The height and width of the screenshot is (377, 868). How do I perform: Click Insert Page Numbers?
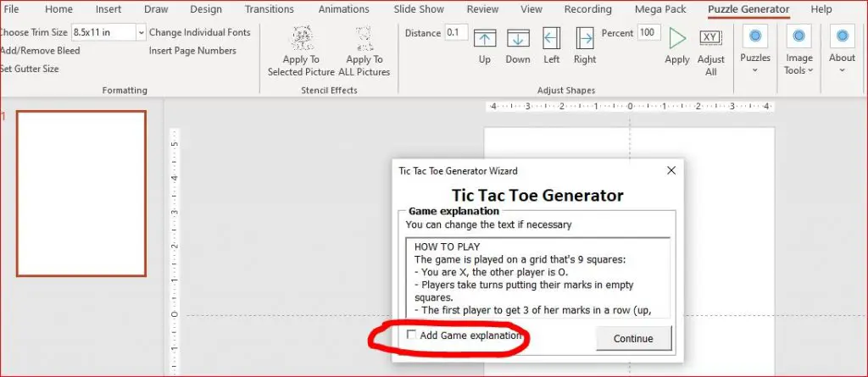[192, 50]
